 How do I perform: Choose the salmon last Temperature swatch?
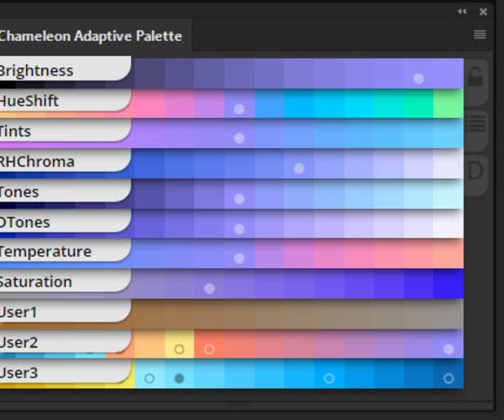(449, 254)
